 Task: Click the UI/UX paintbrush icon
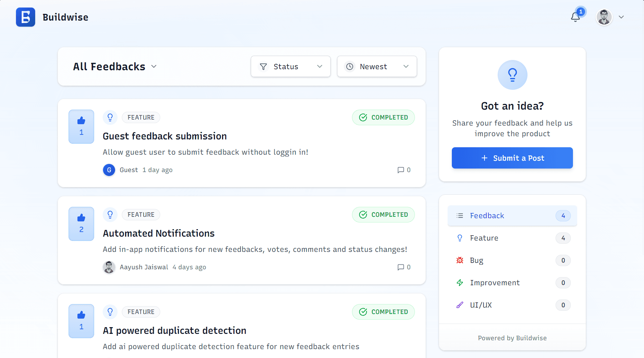coord(460,305)
